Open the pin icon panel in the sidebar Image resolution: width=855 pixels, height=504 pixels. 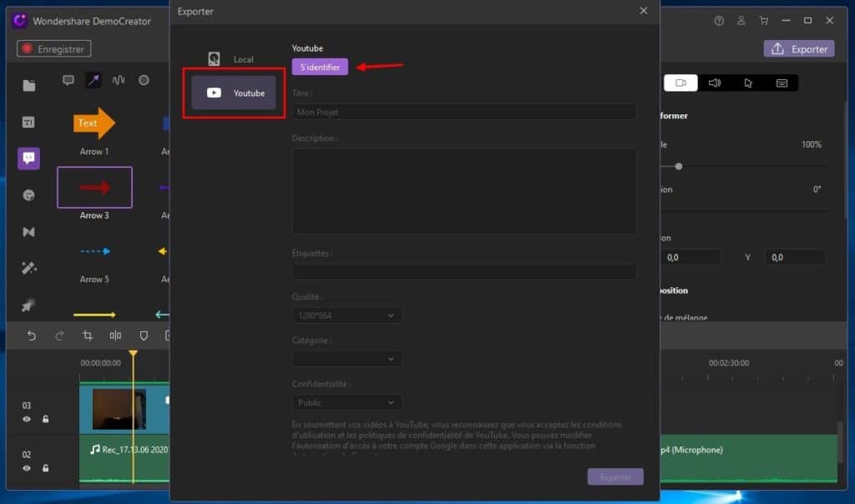[28, 305]
